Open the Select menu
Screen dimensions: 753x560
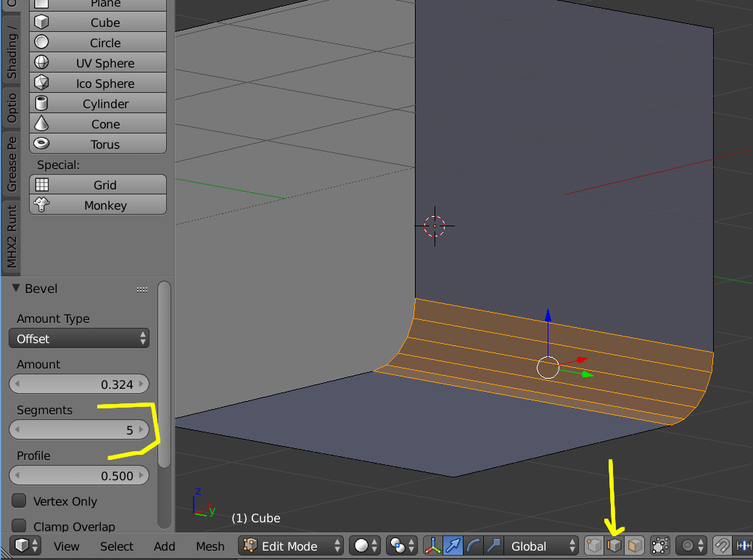click(117, 546)
